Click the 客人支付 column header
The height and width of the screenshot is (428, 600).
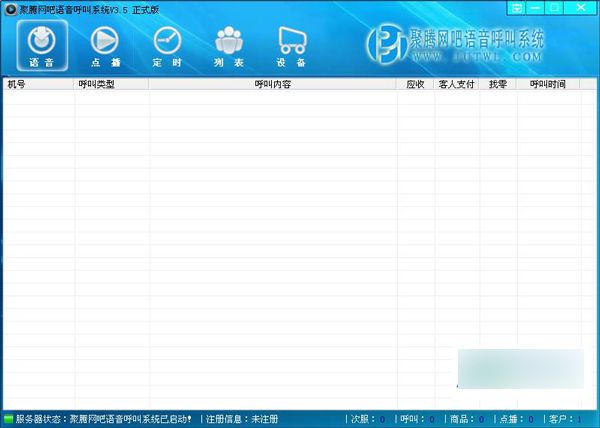[x=456, y=84]
